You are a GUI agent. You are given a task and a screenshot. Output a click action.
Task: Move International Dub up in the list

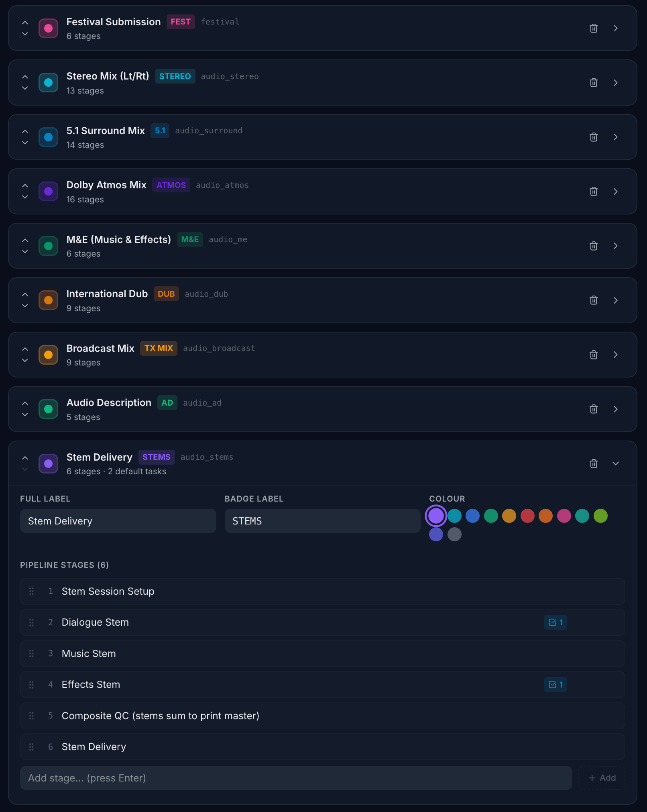point(25,294)
